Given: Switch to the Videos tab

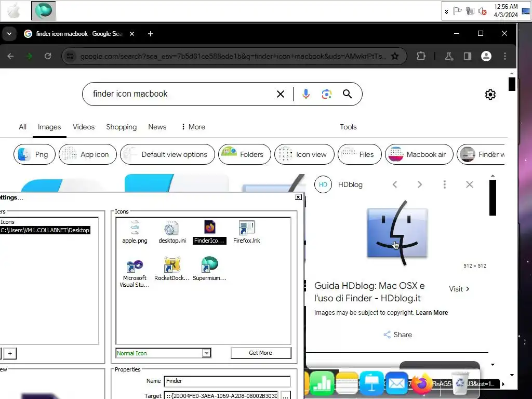Looking at the screenshot, I should (84, 127).
